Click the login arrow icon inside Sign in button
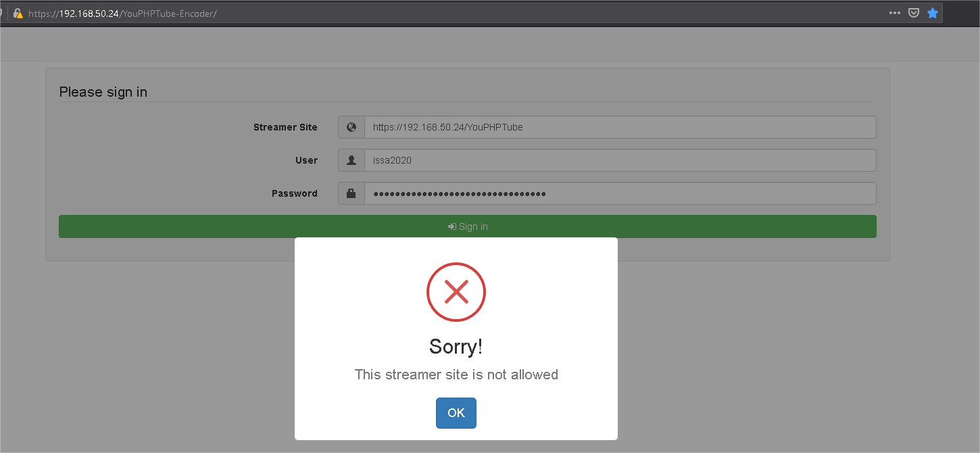The image size is (980, 453). [451, 226]
